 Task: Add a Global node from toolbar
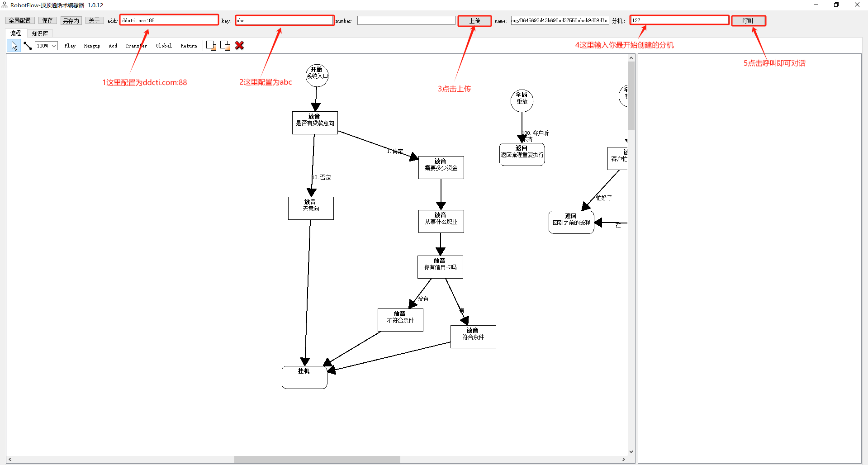[x=163, y=46]
